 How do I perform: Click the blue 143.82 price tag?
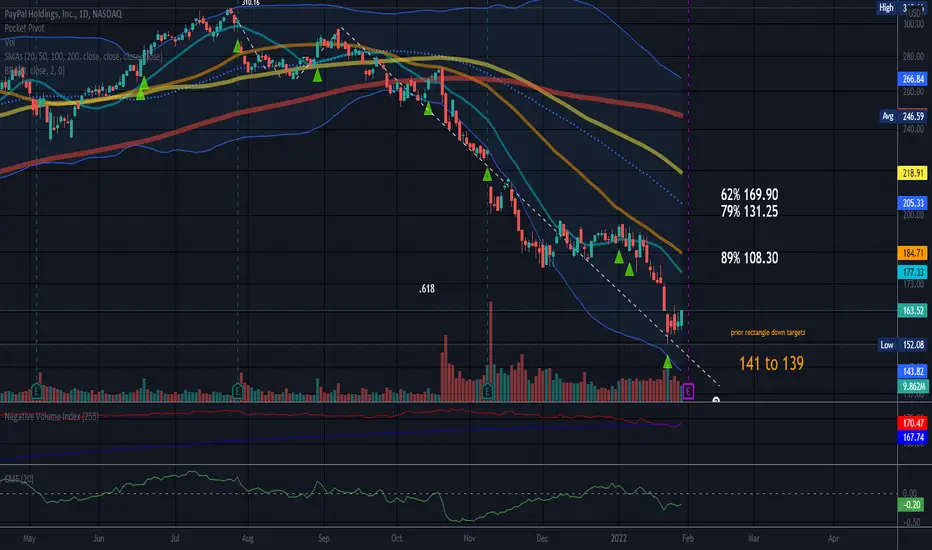(913, 371)
